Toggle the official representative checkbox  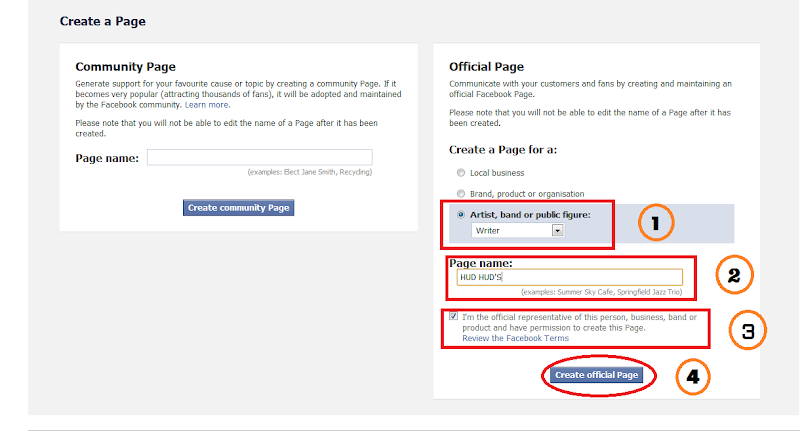click(453, 316)
